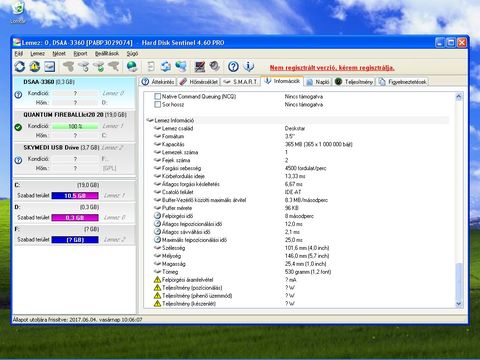The height and width of the screenshot is (360, 480).
Task: Click the D: drive 0.3 GB free space bar
Action: pyautogui.click(x=75, y=218)
